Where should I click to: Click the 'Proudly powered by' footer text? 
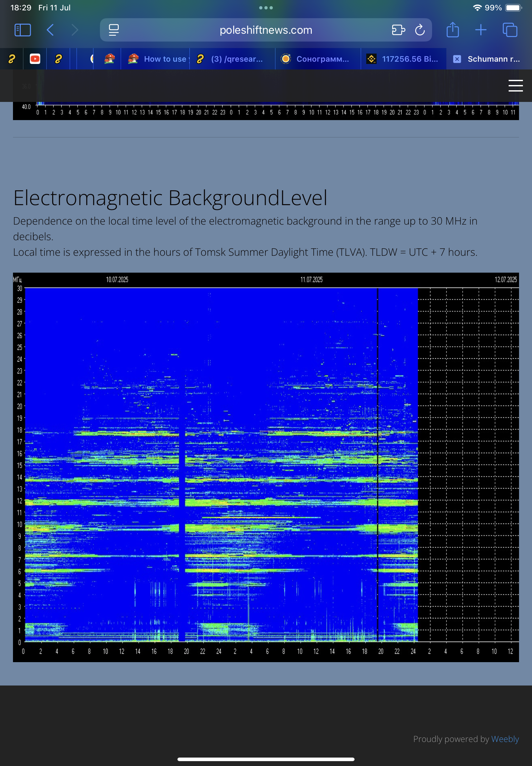point(451,739)
